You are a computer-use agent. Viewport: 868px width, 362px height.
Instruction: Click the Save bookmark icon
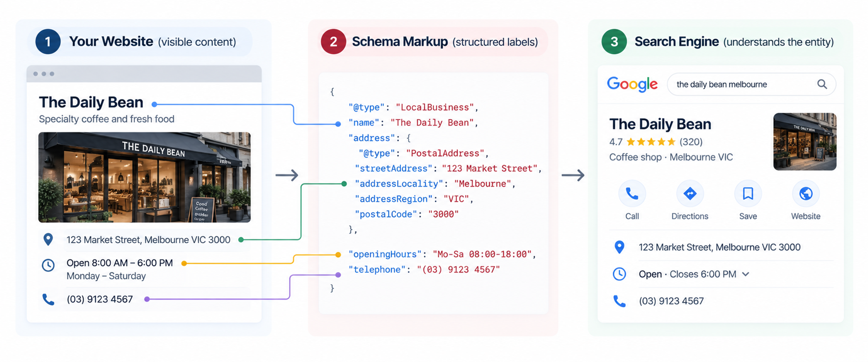point(748,194)
